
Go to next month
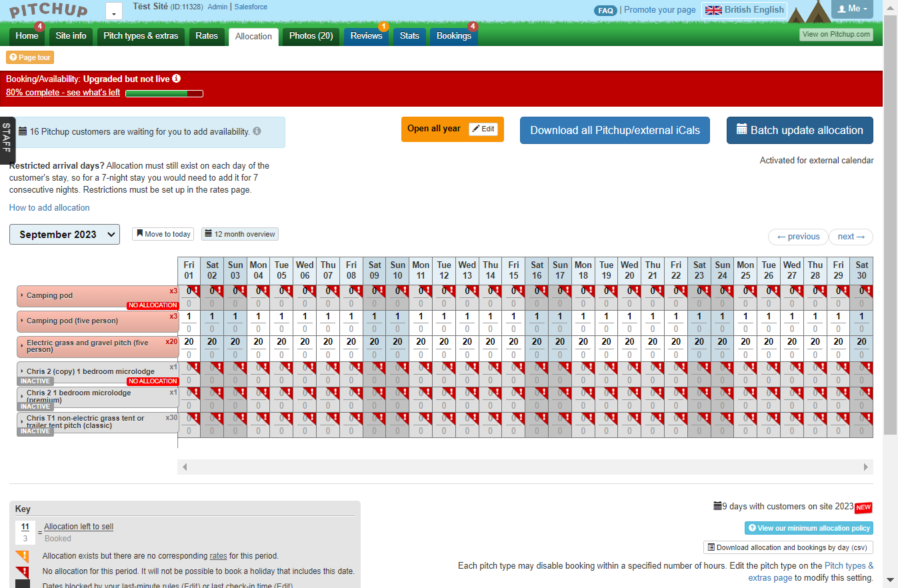tap(851, 237)
